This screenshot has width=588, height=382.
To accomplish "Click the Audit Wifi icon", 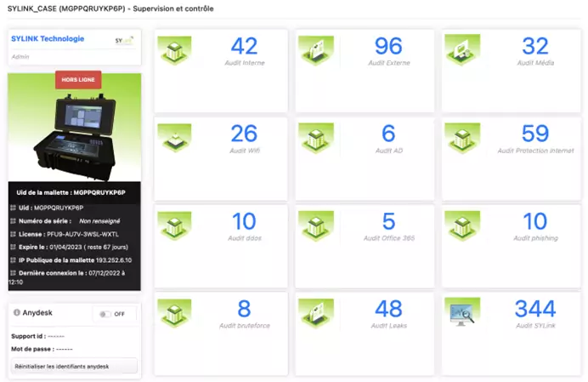I will pyautogui.click(x=175, y=138).
